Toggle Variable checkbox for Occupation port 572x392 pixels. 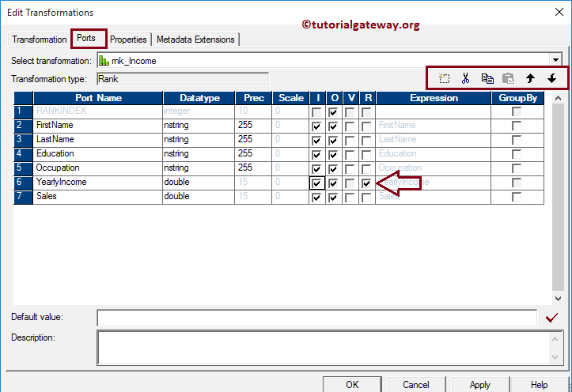click(x=350, y=169)
